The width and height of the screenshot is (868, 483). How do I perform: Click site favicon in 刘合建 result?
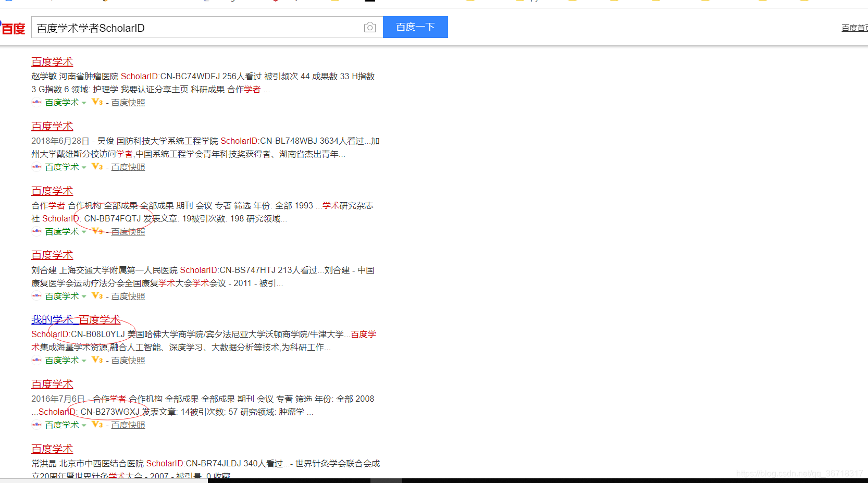tap(36, 296)
